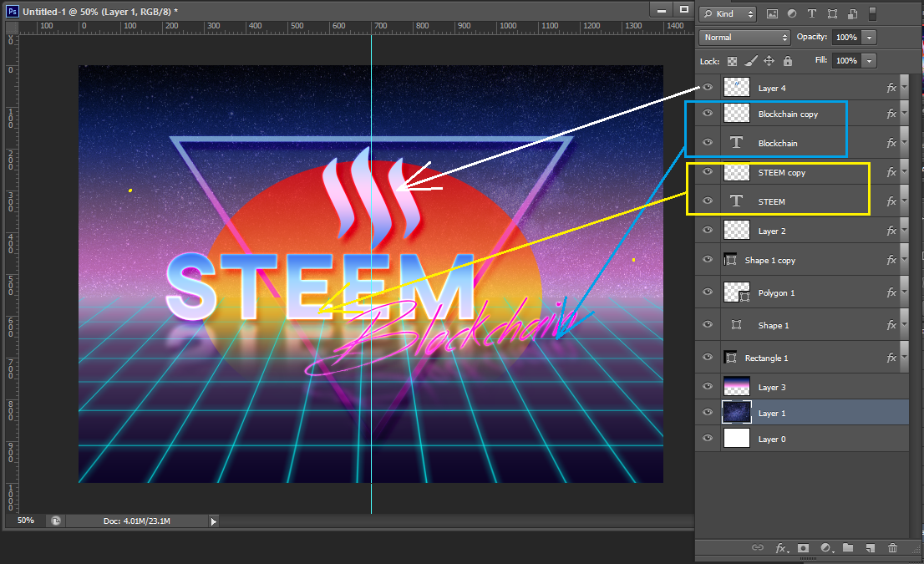Viewport: 924px width, 564px height.
Task: Add a layer mask from panel footer
Action: [x=804, y=548]
